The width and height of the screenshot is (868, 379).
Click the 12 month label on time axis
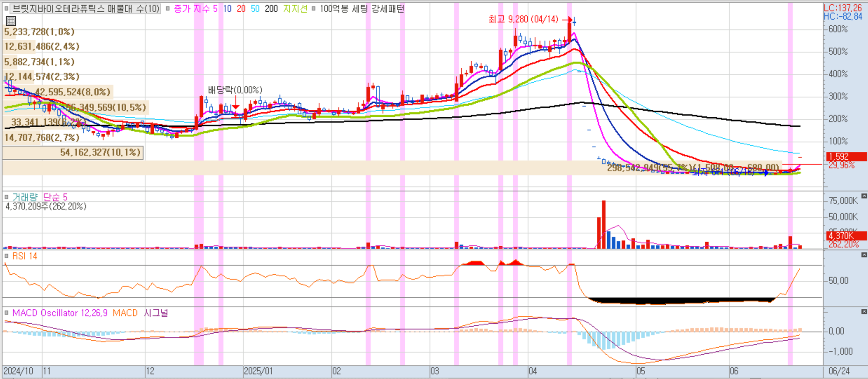coord(150,372)
